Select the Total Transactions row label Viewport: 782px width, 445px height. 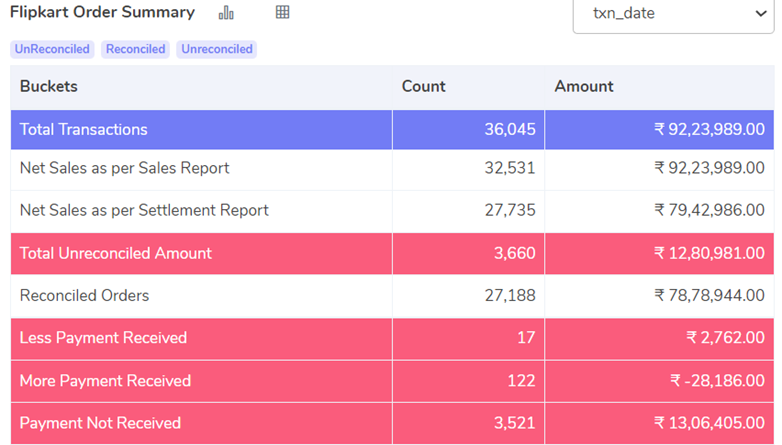[84, 130]
